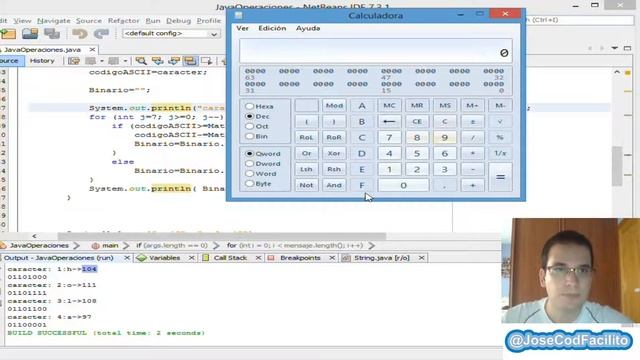
Task: Click the RoL calculator button
Action: pyautogui.click(x=306, y=138)
